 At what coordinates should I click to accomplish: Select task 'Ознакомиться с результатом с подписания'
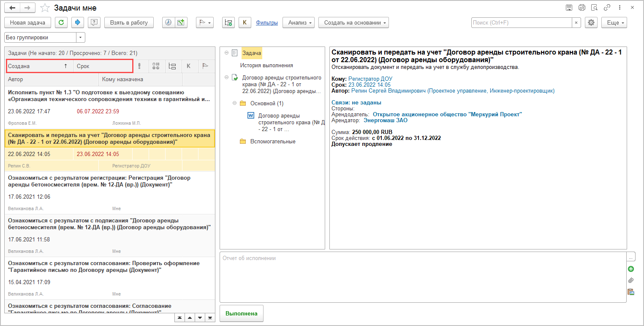(x=109, y=235)
